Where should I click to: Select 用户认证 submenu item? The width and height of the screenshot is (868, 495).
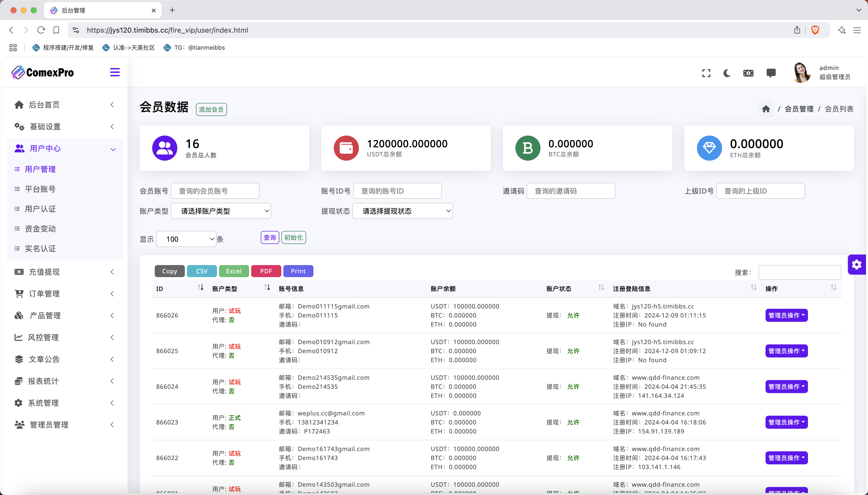[40, 209]
